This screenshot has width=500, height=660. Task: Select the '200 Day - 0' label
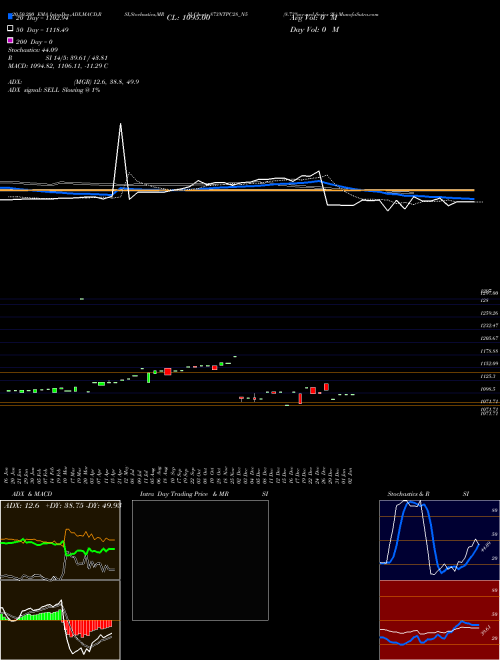34,42
